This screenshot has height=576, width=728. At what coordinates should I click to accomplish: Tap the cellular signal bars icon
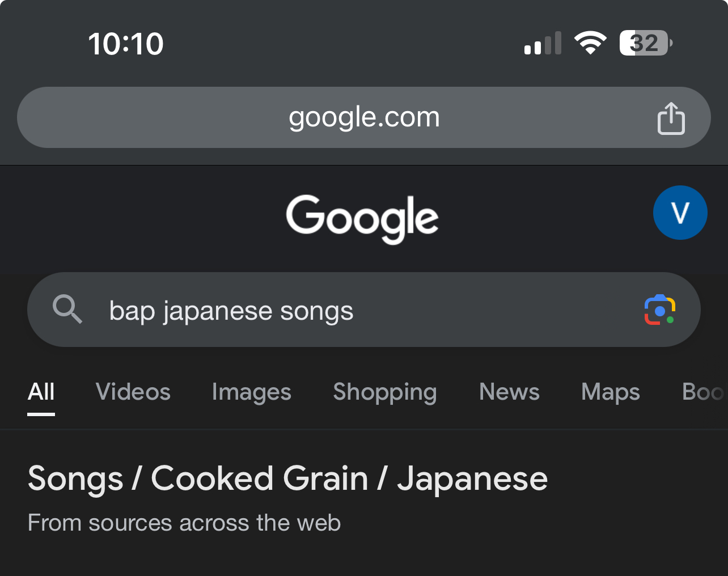pyautogui.click(x=543, y=43)
